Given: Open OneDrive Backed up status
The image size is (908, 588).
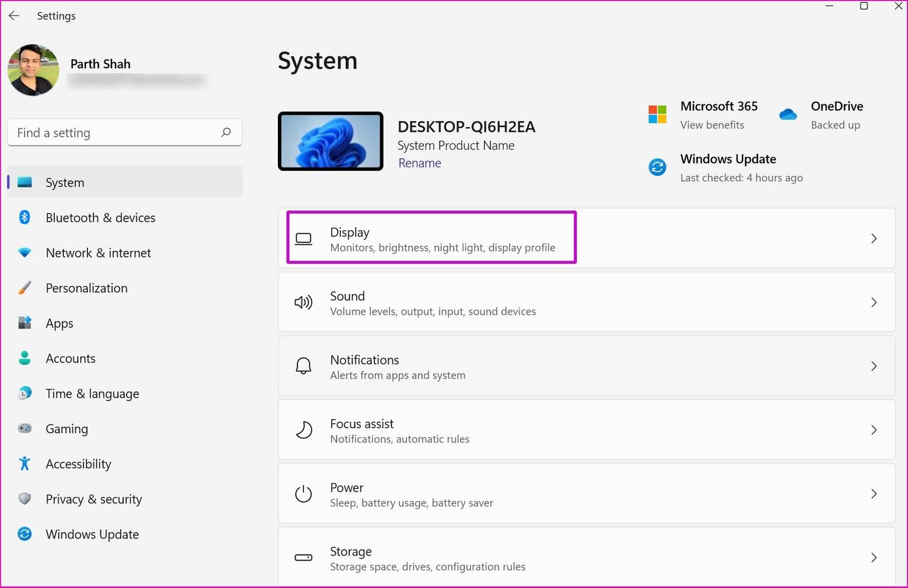Looking at the screenshot, I should 835,125.
